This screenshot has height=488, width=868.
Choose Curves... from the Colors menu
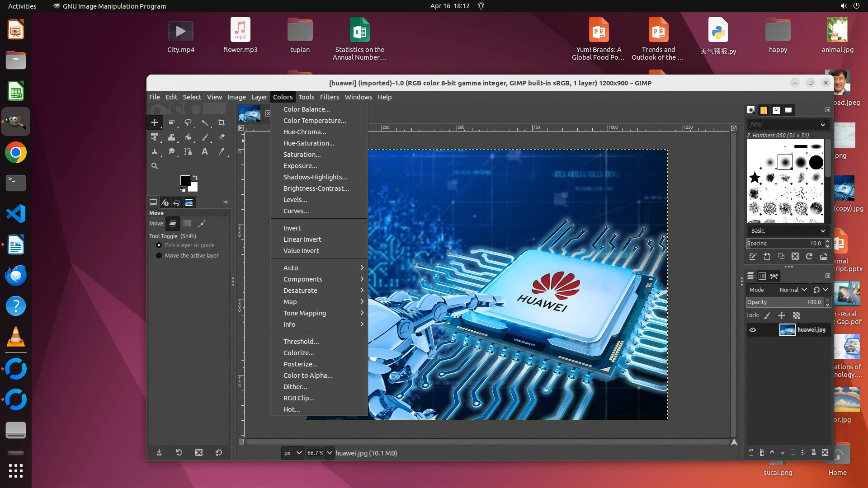pos(296,211)
